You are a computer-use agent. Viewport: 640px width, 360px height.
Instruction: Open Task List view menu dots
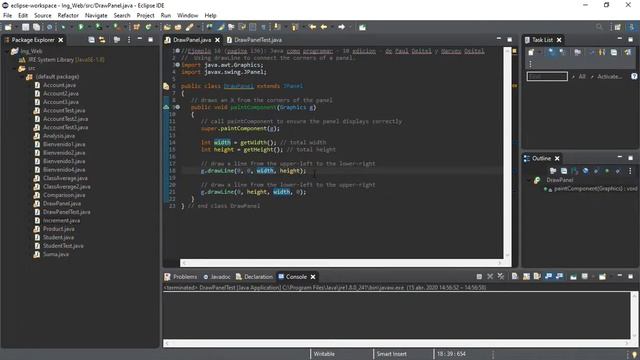coord(530,64)
